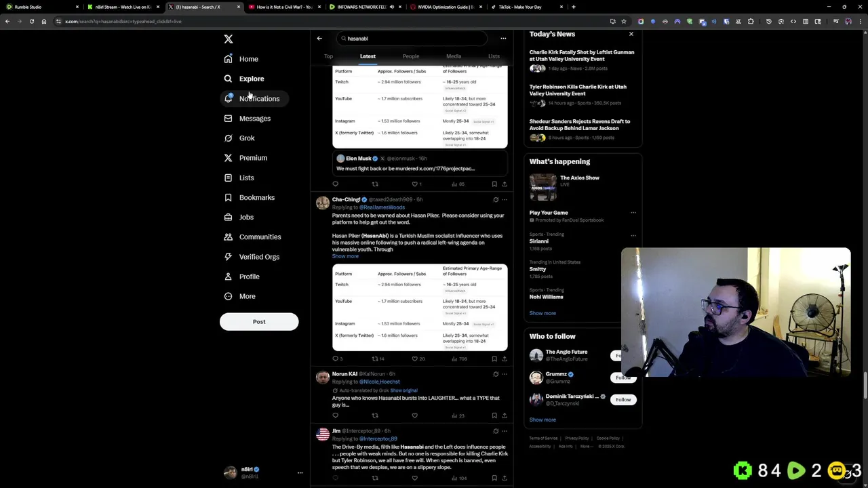Open the Smitty trending topic
This screenshot has height=488, width=868.
538,269
